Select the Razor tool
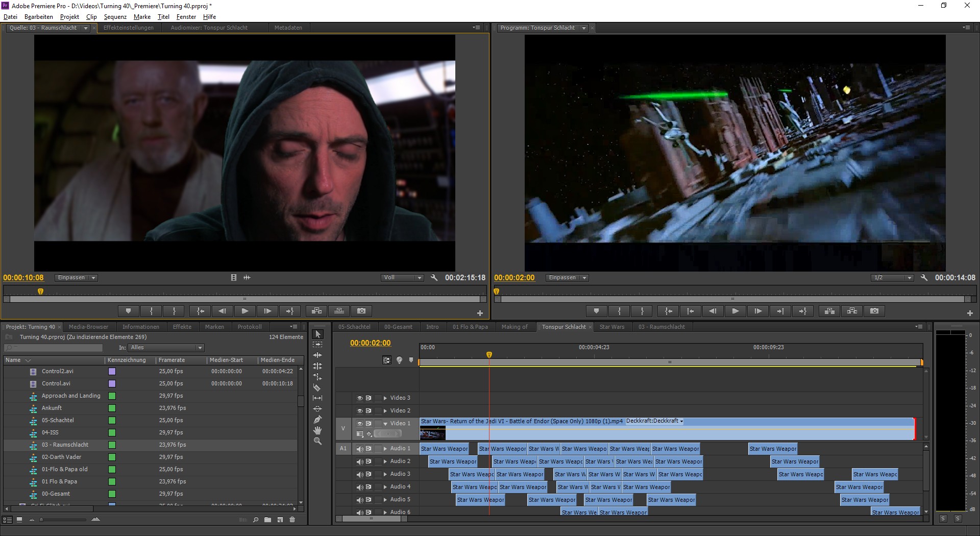 tap(317, 387)
